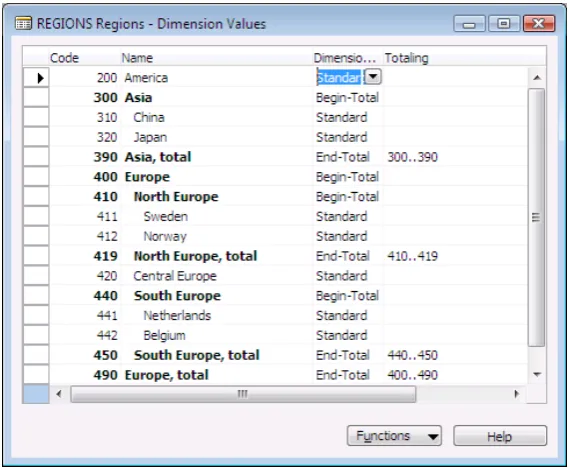The height and width of the screenshot is (470, 569).
Task: Click the vertical scrollbar thumb
Action: click(536, 217)
